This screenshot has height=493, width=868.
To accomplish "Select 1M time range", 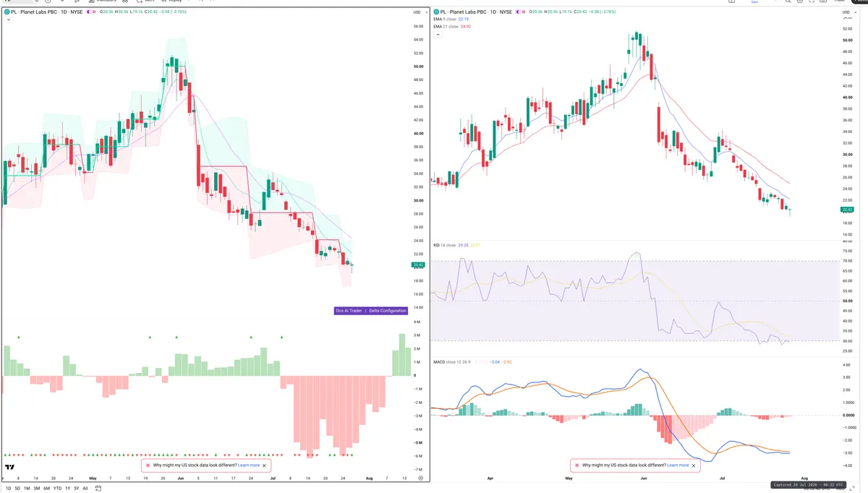I will click(x=27, y=489).
